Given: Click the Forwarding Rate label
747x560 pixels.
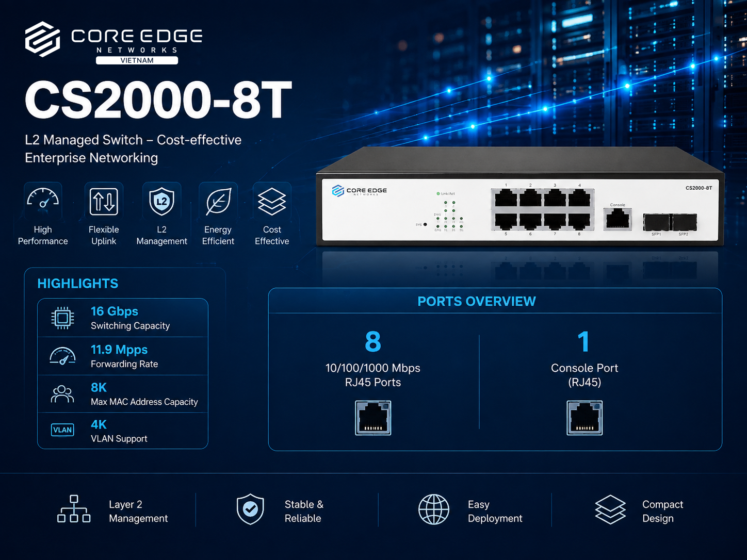Looking at the screenshot, I should coord(124,364).
